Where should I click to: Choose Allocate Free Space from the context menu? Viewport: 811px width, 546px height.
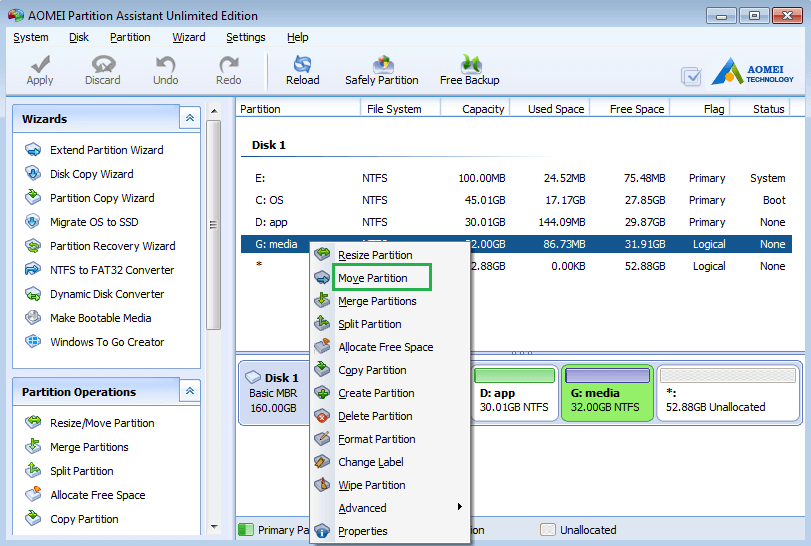[390, 347]
